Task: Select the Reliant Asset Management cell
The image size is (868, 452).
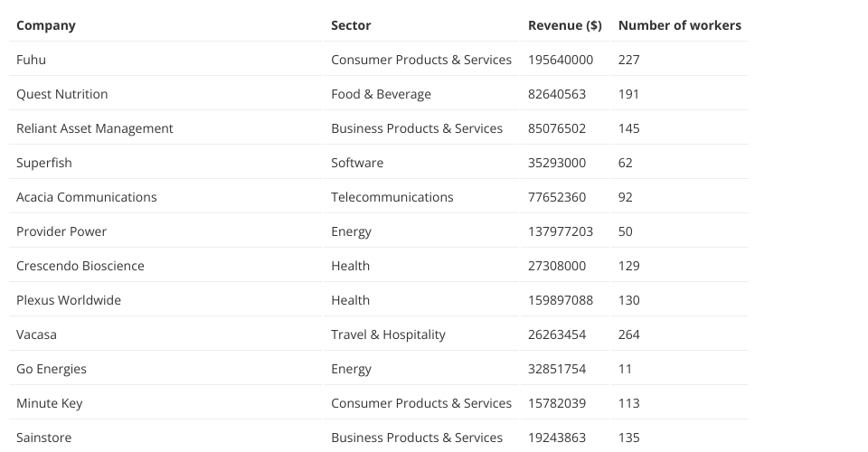Action: tap(94, 128)
